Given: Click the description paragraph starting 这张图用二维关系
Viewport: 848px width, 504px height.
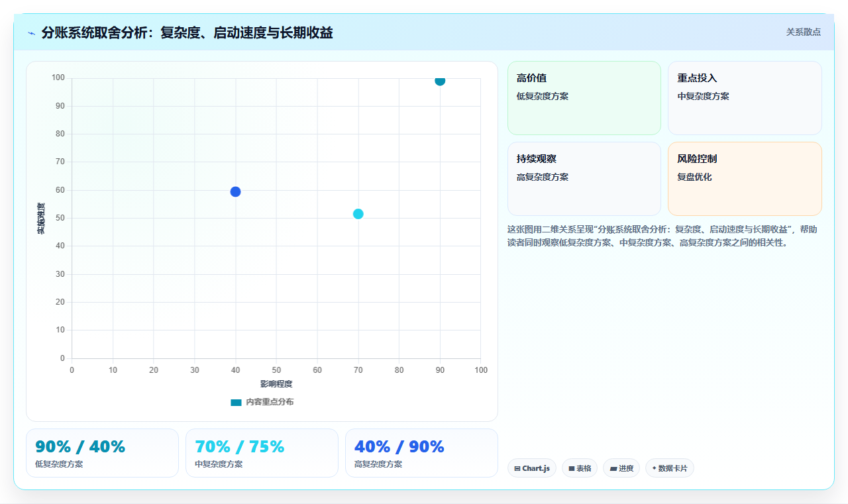Looking at the screenshot, I should pos(662,236).
